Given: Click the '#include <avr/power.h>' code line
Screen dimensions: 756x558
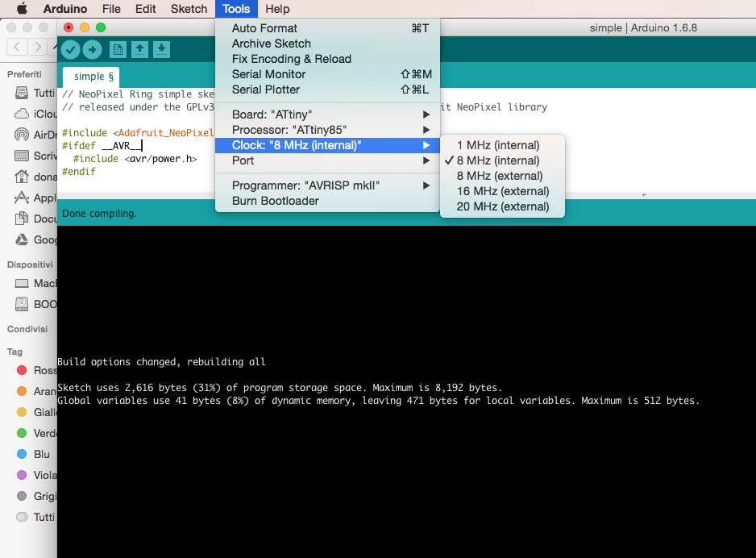Looking at the screenshot, I should [135, 159].
